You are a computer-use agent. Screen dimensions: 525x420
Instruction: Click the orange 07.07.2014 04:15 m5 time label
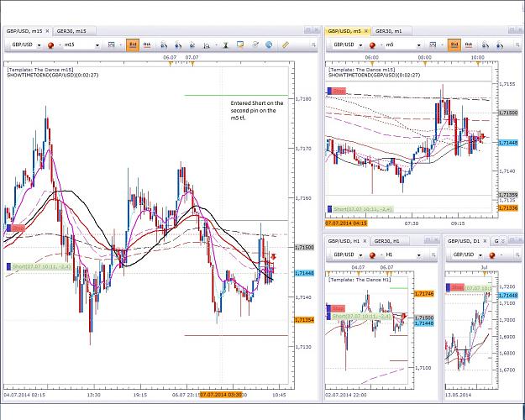pyautogui.click(x=346, y=223)
